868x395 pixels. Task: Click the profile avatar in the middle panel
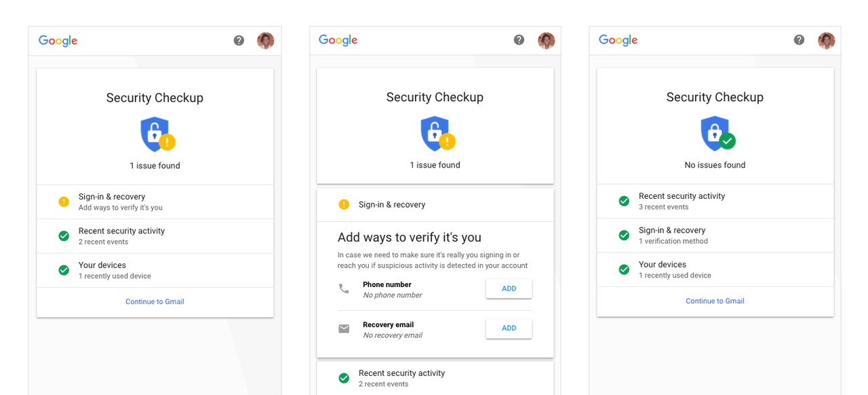tap(546, 41)
